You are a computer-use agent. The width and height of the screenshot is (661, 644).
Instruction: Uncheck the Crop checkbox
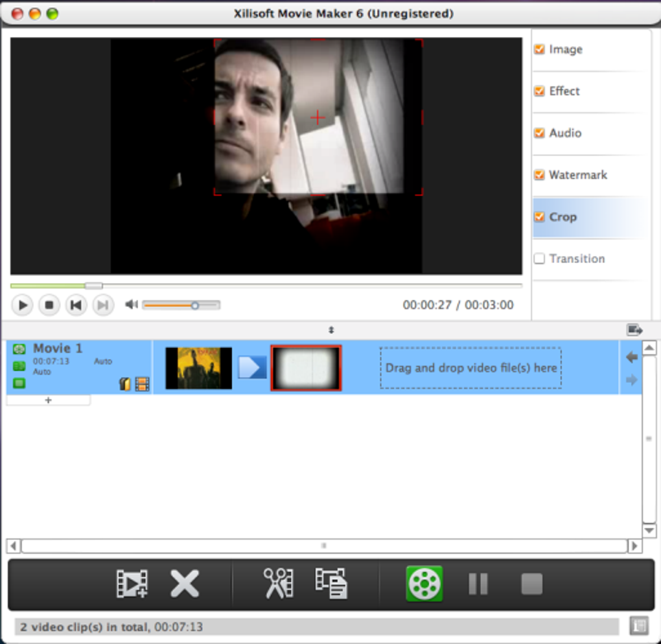coord(539,216)
